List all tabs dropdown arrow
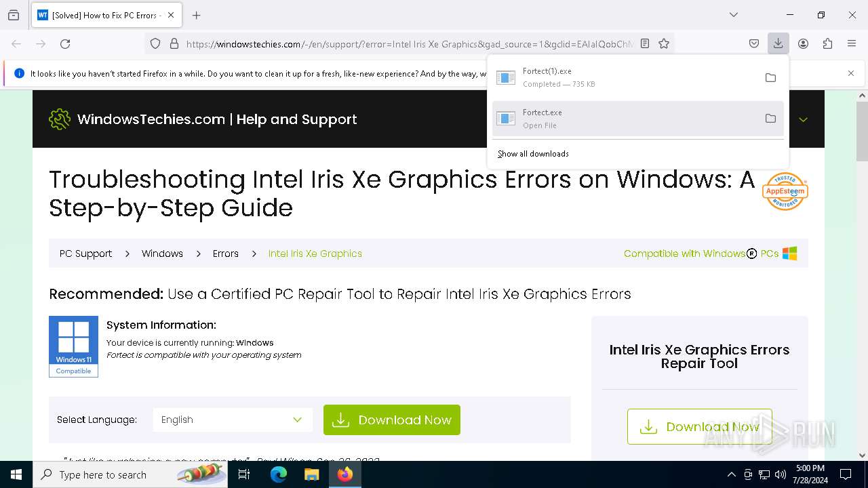Image resolution: width=868 pixels, height=488 pixels. (x=733, y=15)
